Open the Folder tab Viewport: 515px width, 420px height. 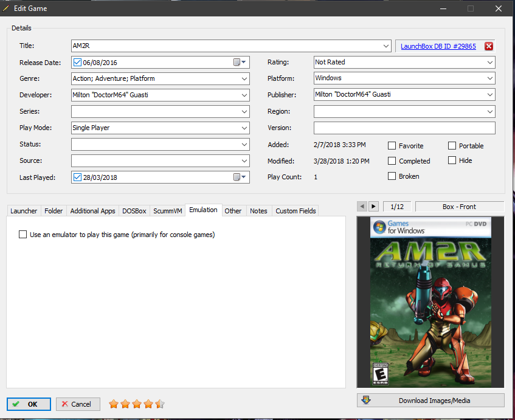pyautogui.click(x=54, y=211)
